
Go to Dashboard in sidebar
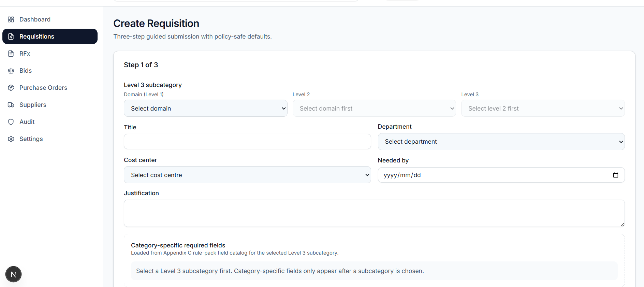tap(50, 19)
